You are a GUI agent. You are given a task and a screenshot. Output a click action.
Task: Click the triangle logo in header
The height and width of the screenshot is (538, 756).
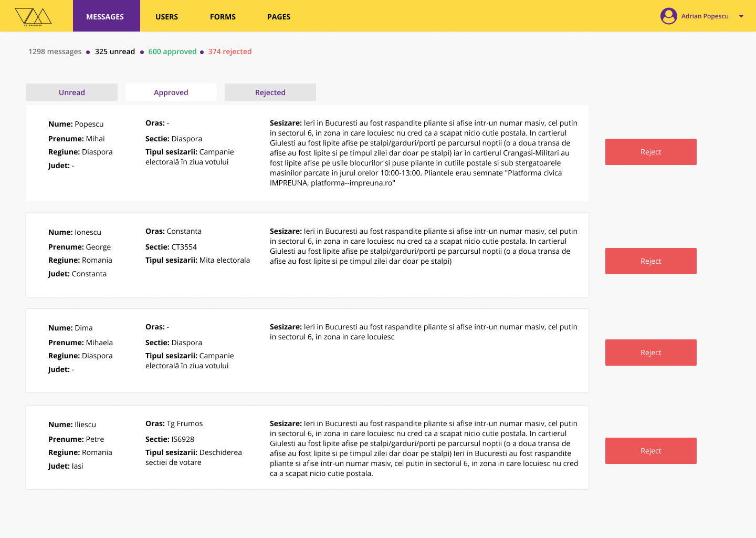pyautogui.click(x=33, y=17)
